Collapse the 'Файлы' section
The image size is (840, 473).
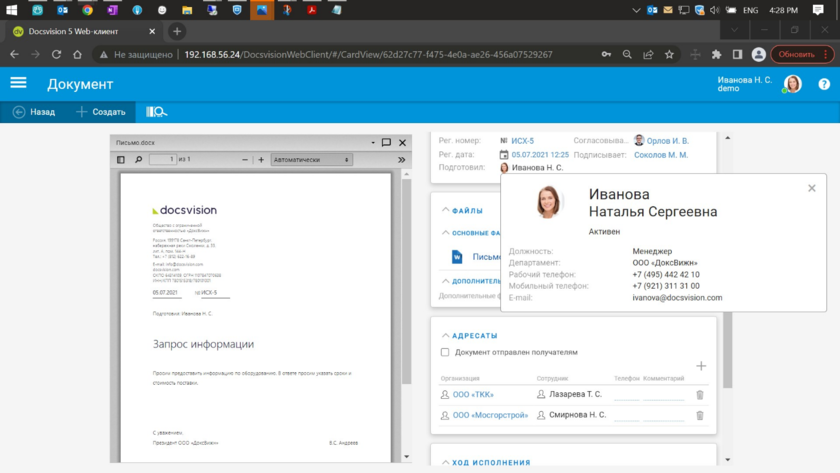(446, 211)
